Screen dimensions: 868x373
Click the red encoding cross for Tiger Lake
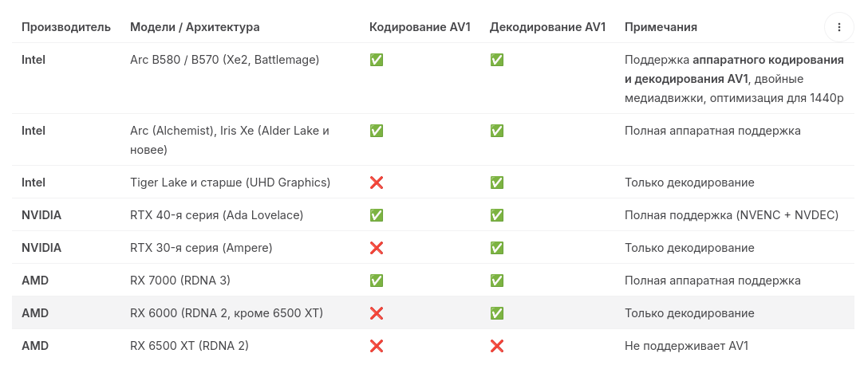(377, 183)
